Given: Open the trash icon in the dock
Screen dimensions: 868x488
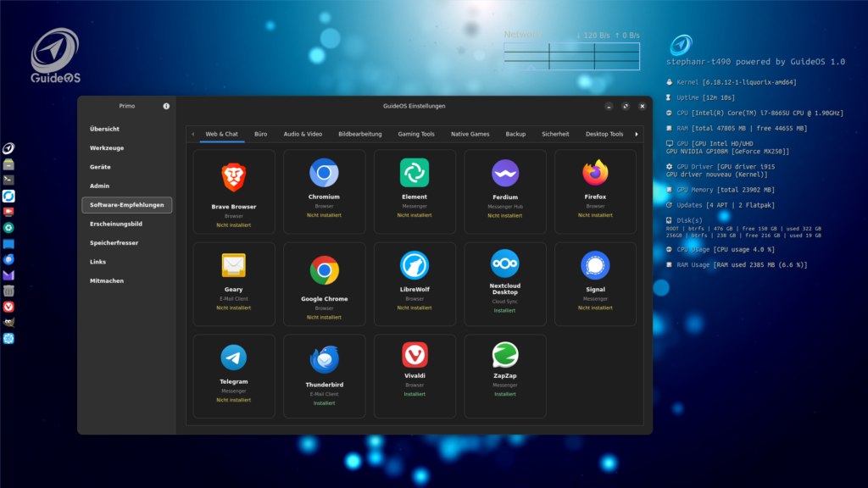Looking at the screenshot, I should coord(8,291).
